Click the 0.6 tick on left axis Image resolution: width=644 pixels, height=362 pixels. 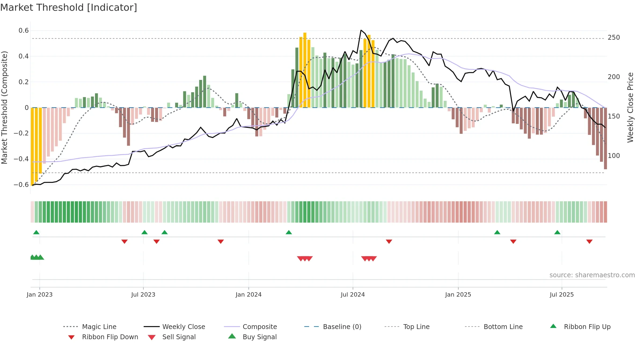coord(24,31)
